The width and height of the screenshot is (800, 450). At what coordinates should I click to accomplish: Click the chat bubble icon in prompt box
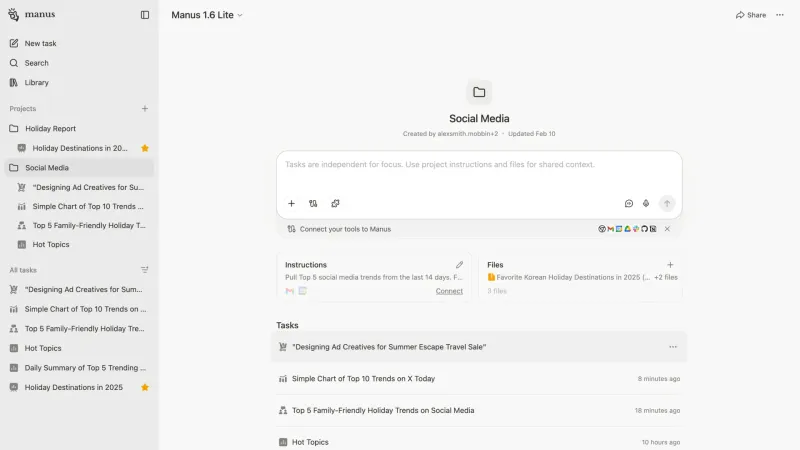[629, 203]
